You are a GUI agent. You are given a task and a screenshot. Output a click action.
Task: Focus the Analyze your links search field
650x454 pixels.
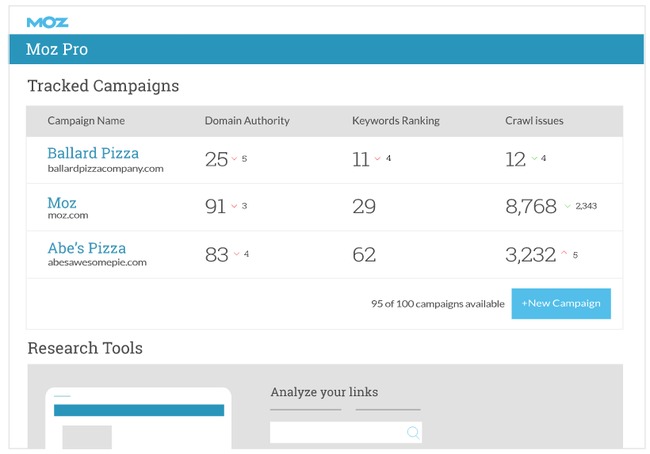point(337,433)
